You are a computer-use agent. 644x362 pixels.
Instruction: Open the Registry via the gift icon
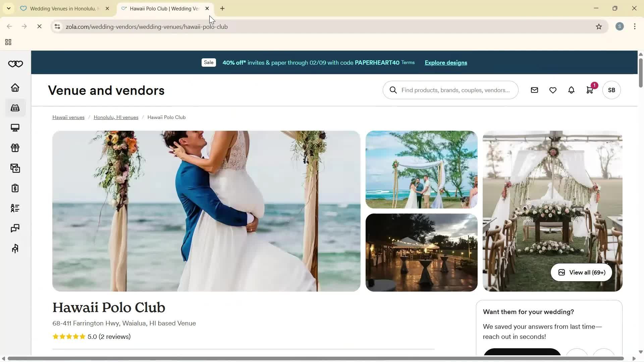[x=15, y=148]
